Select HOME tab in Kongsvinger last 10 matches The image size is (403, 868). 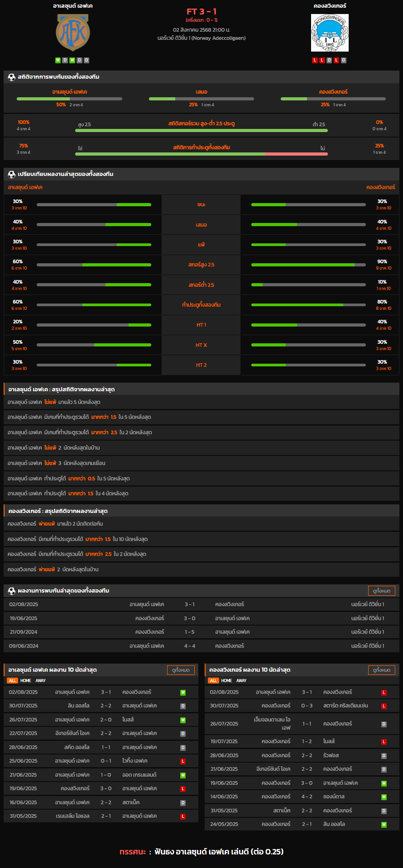click(x=227, y=681)
